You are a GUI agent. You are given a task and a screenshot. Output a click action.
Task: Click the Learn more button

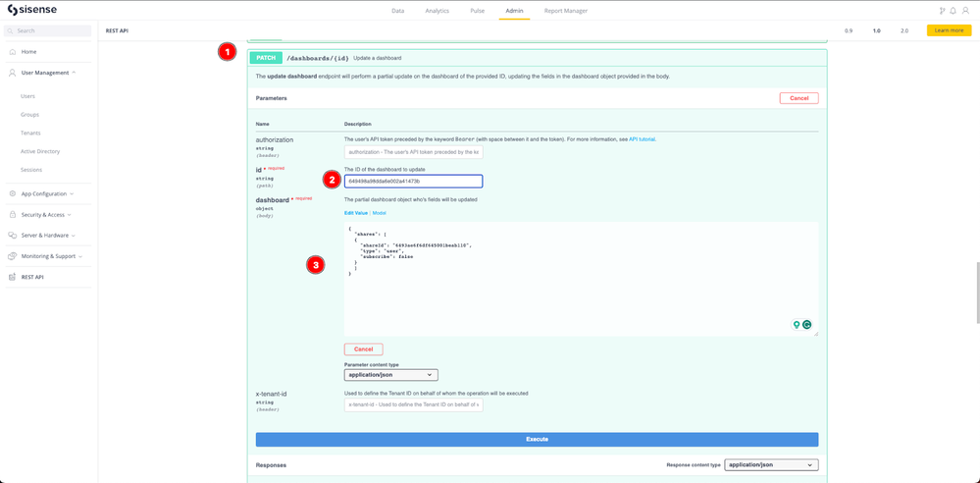click(x=949, y=30)
